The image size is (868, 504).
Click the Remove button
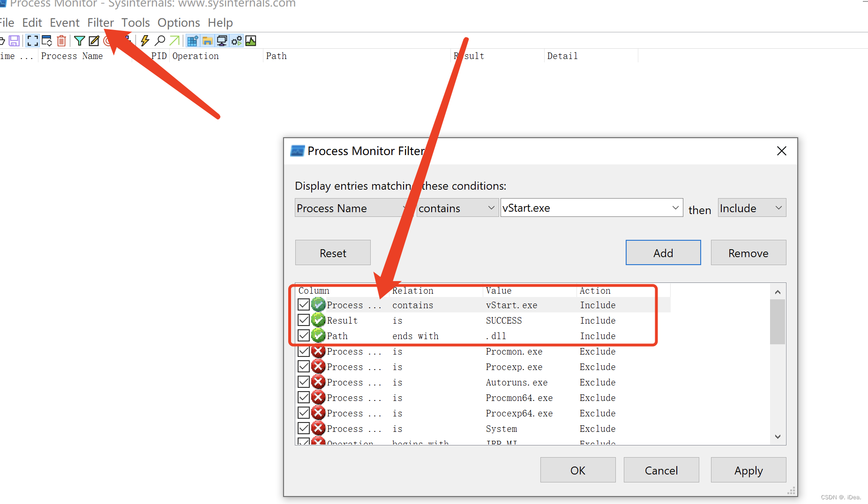click(748, 252)
